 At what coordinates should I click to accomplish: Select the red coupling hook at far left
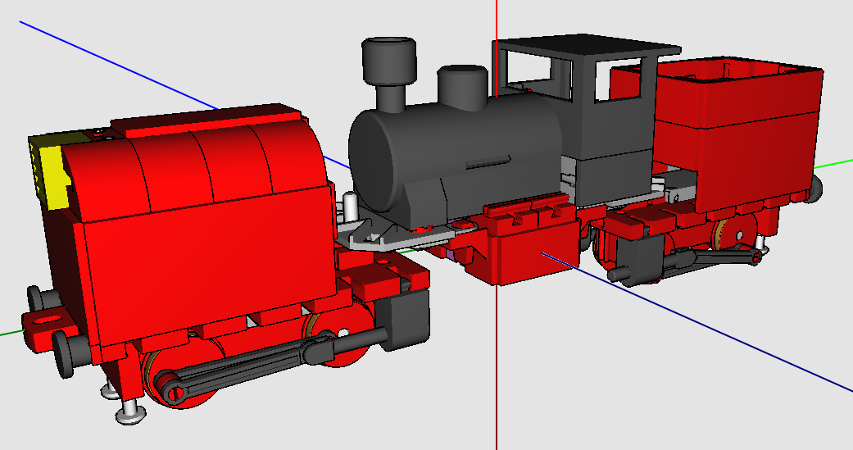[x=46, y=324]
